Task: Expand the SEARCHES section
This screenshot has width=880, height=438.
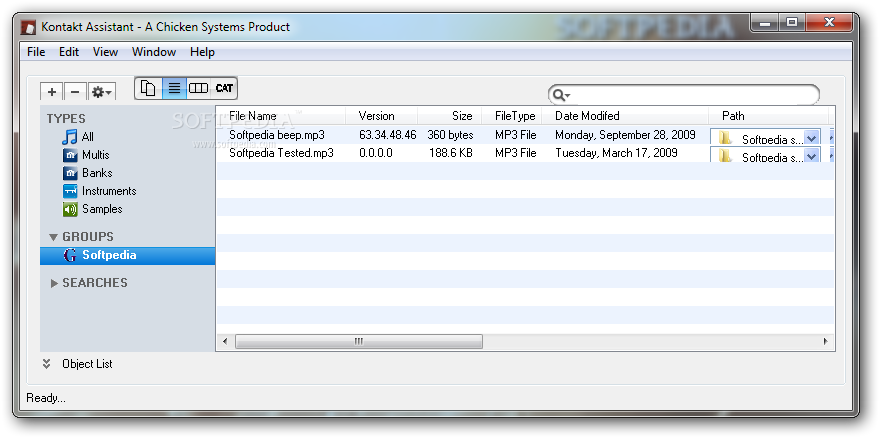Action: pos(54,283)
